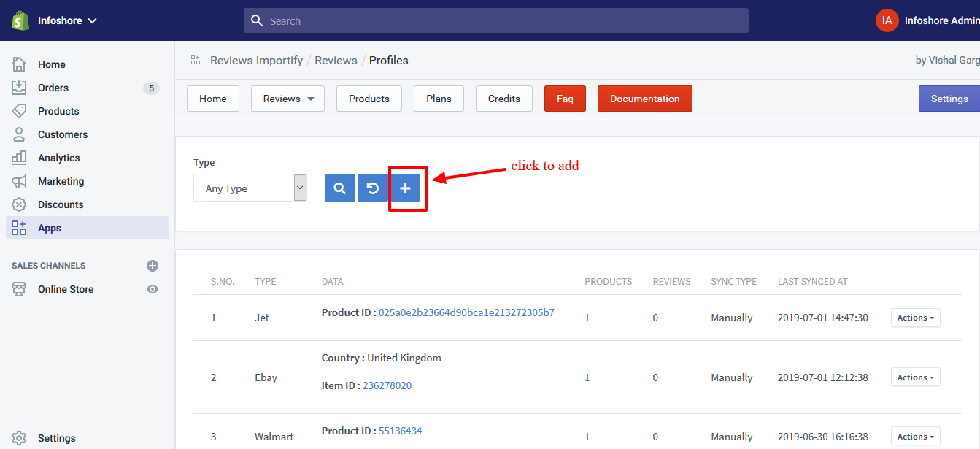Click the Shopify bag logo
Screen dimensions: 980x449
pos(20,20)
